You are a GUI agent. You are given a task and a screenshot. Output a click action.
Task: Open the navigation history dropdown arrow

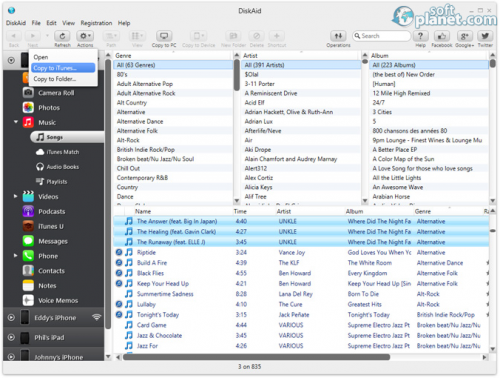coord(47,35)
